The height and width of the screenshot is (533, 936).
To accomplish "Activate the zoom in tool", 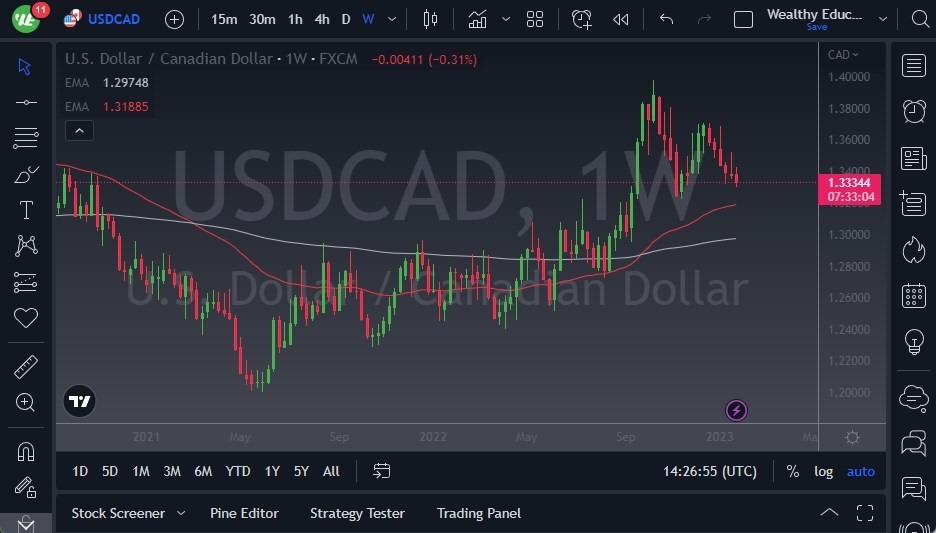I will (26, 403).
